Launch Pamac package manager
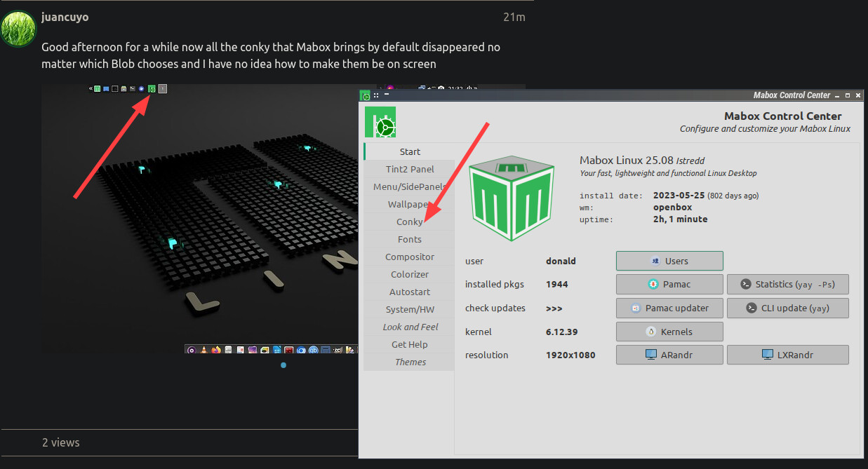 point(669,284)
